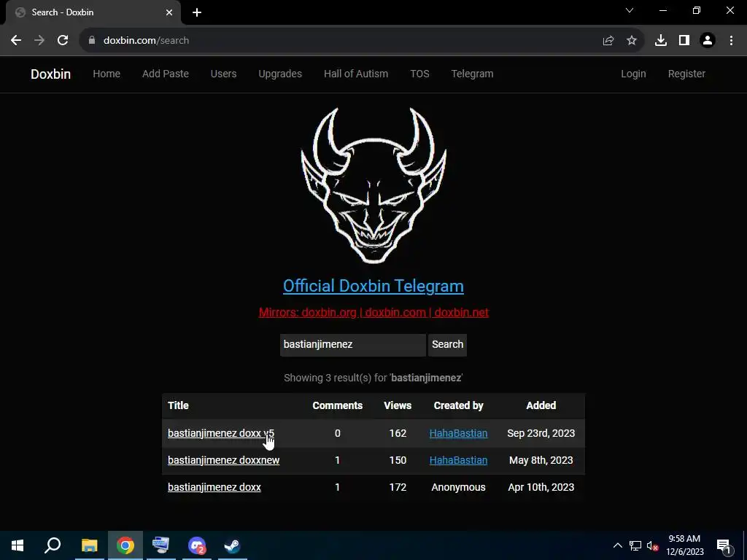Open the TOS nav item
Screen dimensions: 747x560
coord(419,74)
